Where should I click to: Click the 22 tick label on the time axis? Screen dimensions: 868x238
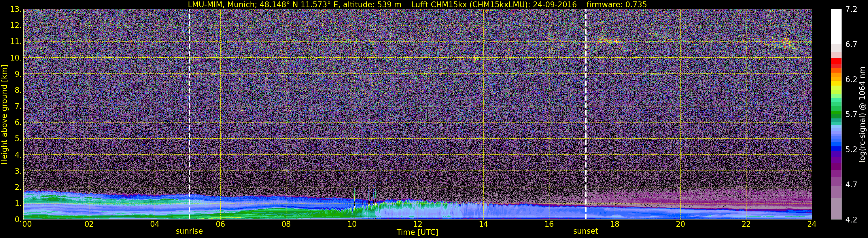(x=746, y=224)
